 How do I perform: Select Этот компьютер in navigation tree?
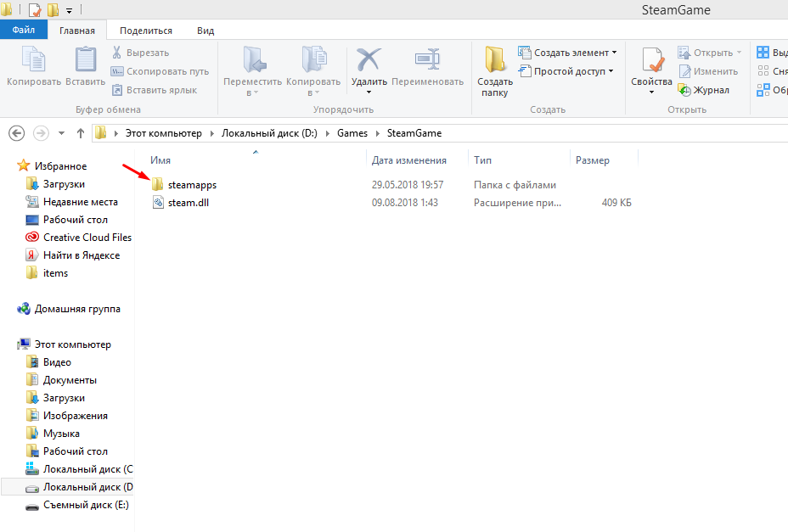click(x=73, y=344)
